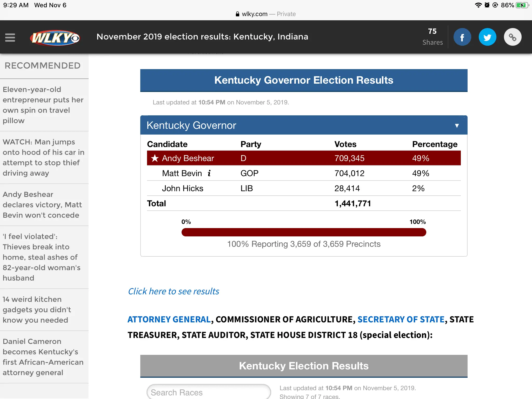Open the hamburger menu
532x399 pixels.
coord(10,37)
